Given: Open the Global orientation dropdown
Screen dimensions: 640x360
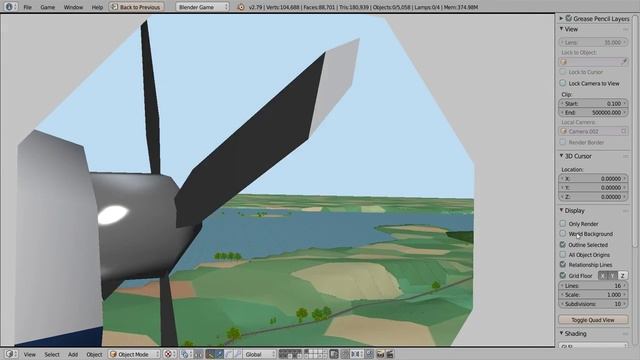Looking at the screenshot, I should [259, 354].
